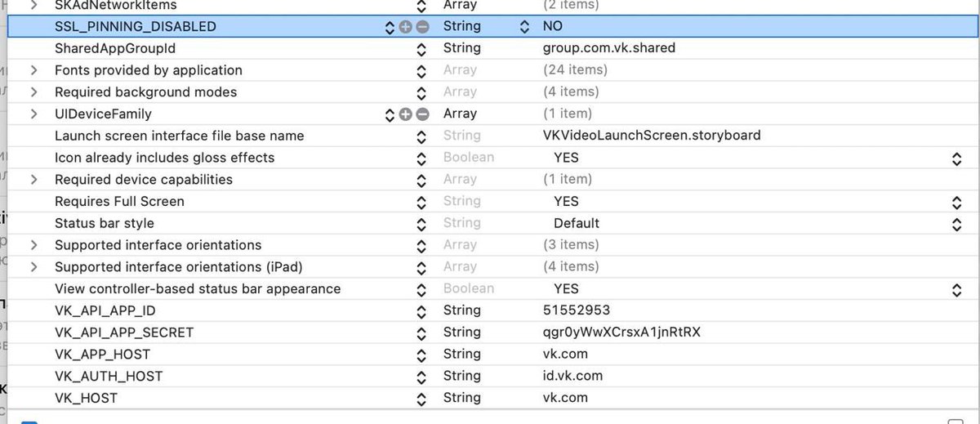The width and height of the screenshot is (980, 424).
Task: Open key stepper on Supported interface orientations (iPad) row
Action: pos(421,267)
